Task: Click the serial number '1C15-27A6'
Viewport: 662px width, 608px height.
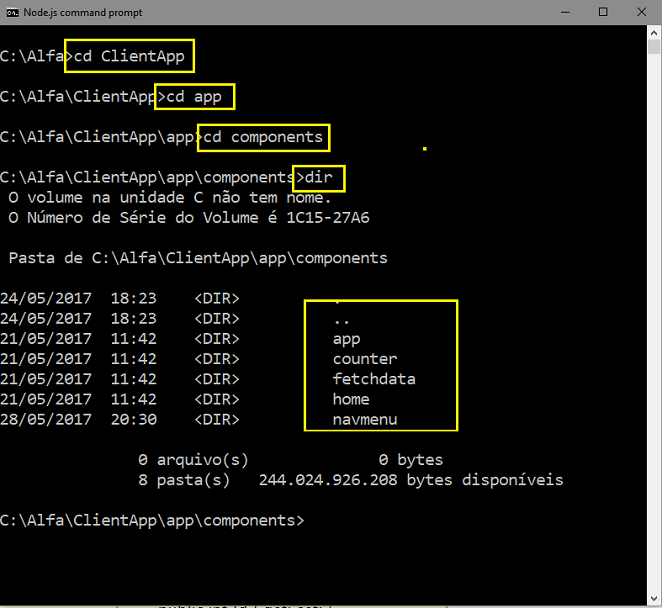Action: pos(328,218)
